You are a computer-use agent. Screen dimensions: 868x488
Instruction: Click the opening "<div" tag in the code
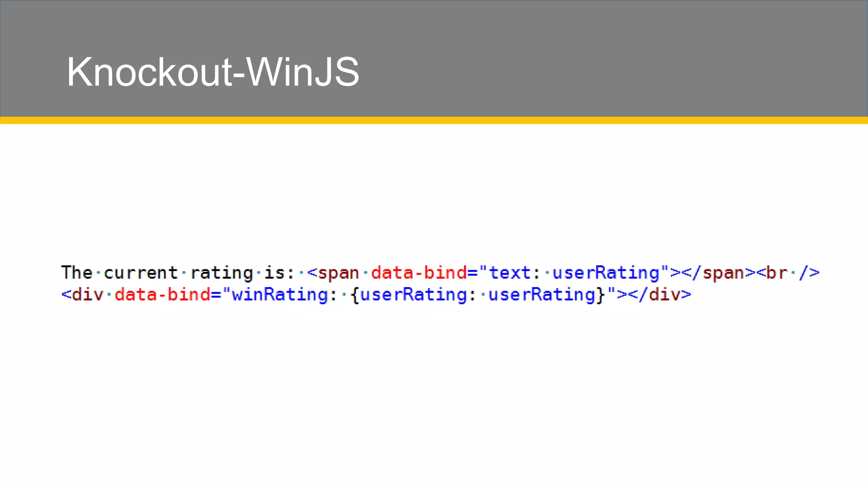[x=83, y=294]
